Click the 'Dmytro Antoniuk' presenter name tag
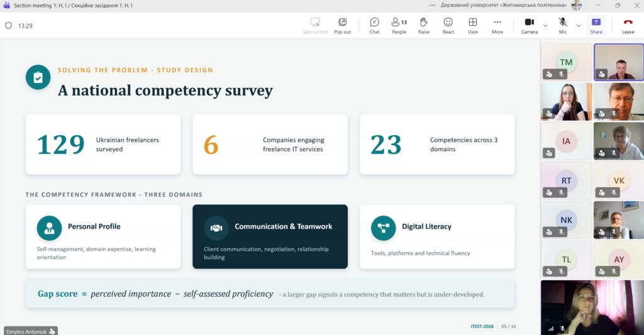Viewport: 644px width, 335px height. pyautogui.click(x=31, y=331)
